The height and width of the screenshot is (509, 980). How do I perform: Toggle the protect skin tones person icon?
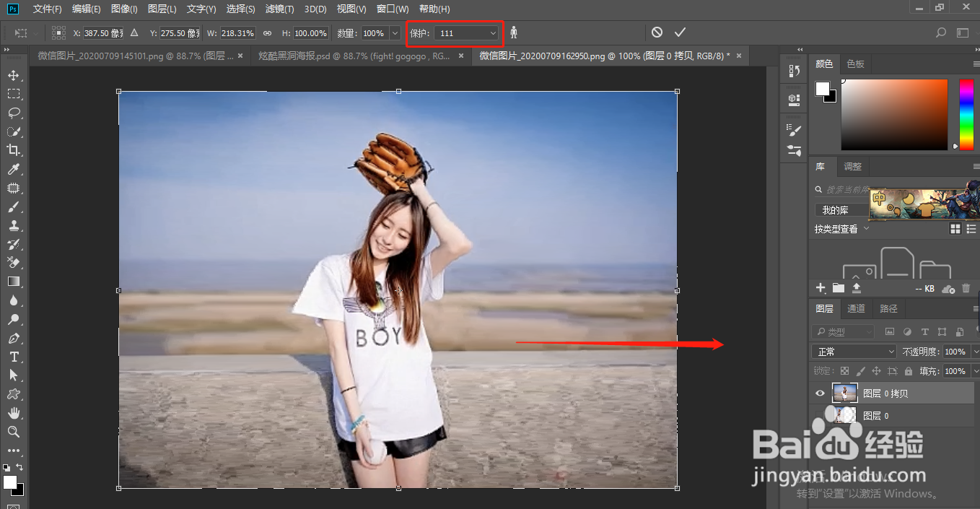coord(514,32)
